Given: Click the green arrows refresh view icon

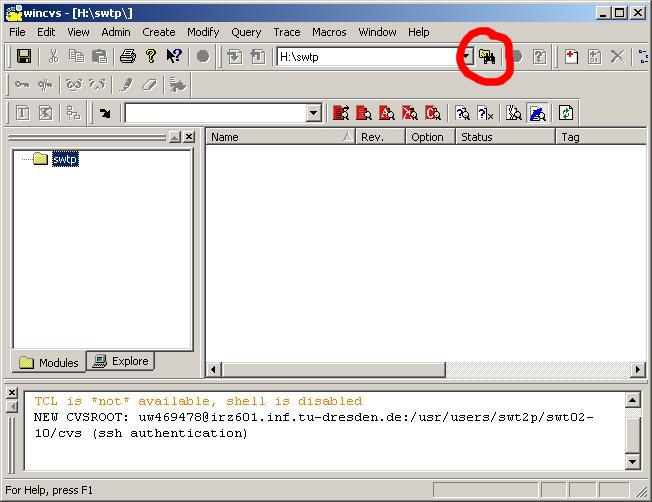Looking at the screenshot, I should tap(566, 113).
